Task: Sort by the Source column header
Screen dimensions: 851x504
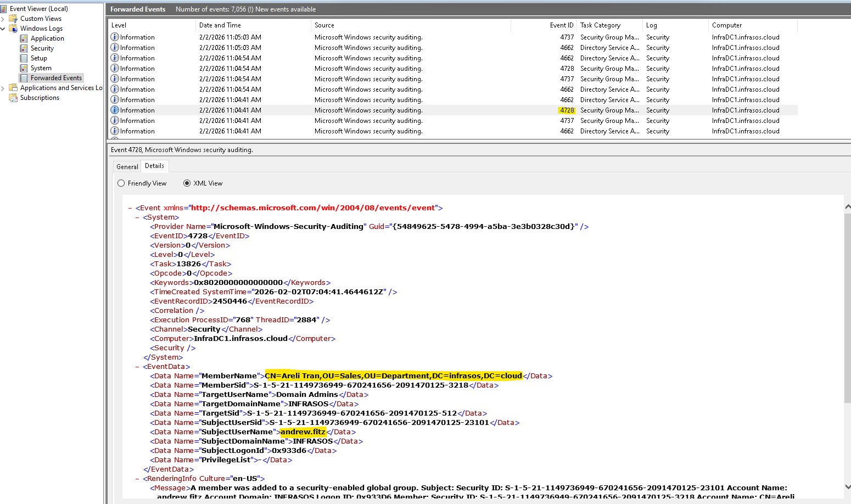Action: point(410,25)
